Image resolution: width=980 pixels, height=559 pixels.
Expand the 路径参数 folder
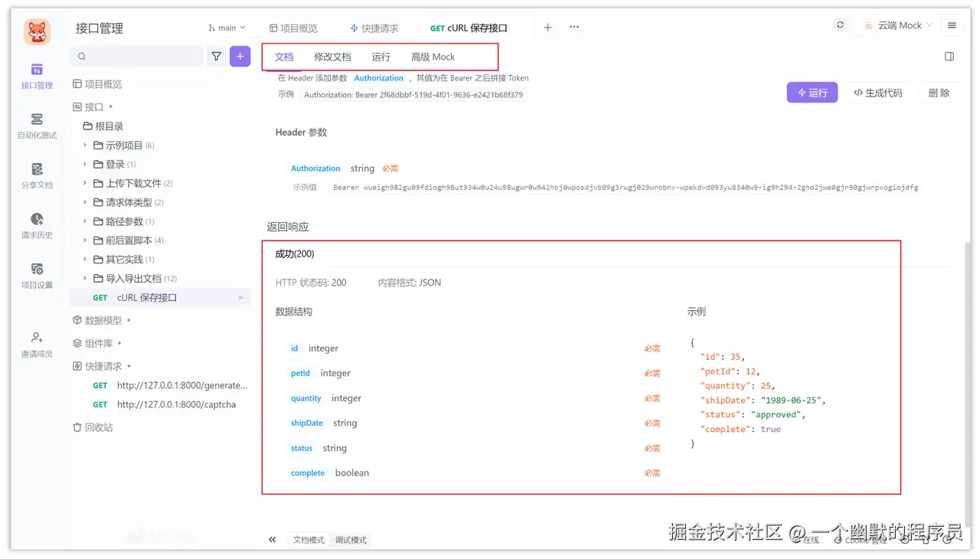point(85,221)
